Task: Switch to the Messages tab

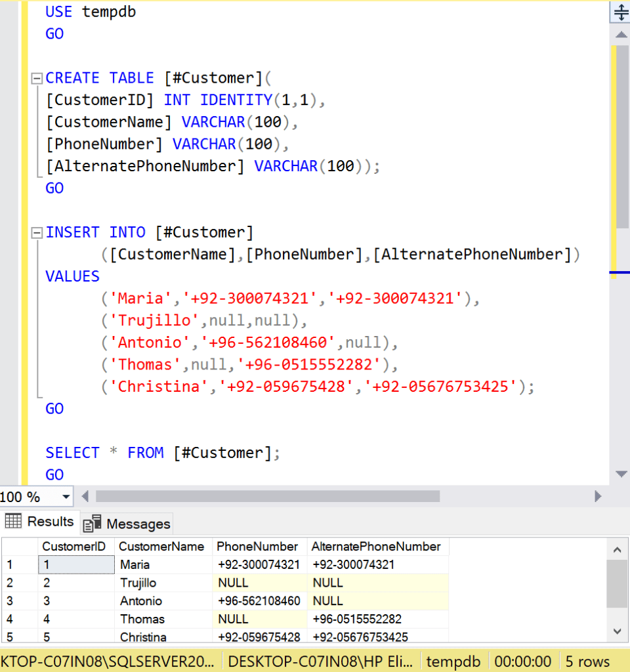Action: [x=127, y=523]
